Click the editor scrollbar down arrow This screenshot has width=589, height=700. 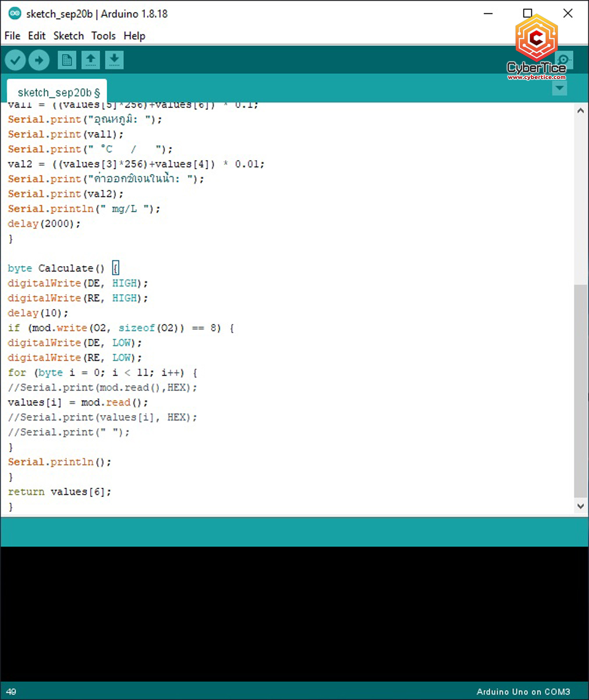tap(580, 506)
